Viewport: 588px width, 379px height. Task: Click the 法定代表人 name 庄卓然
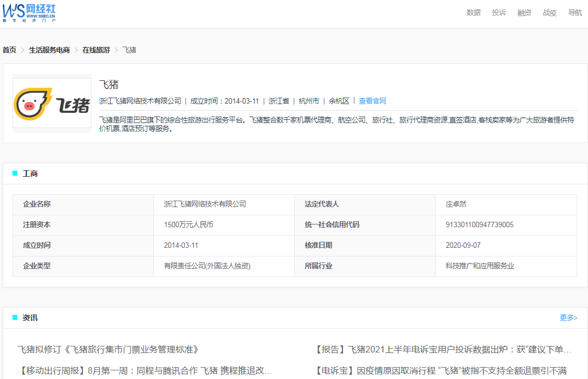click(x=456, y=204)
